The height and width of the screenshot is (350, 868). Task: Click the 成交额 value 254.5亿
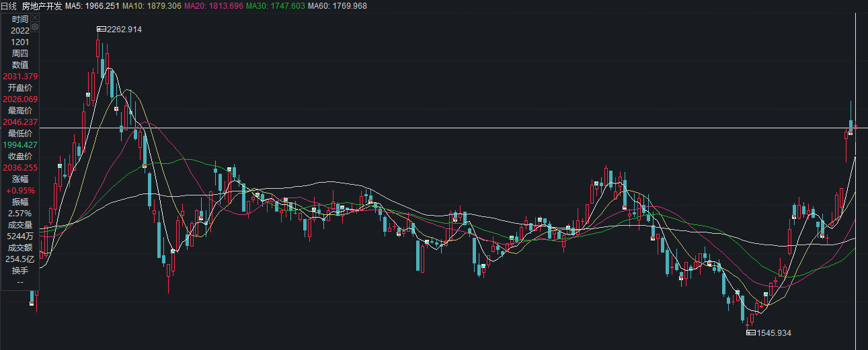click(20, 259)
